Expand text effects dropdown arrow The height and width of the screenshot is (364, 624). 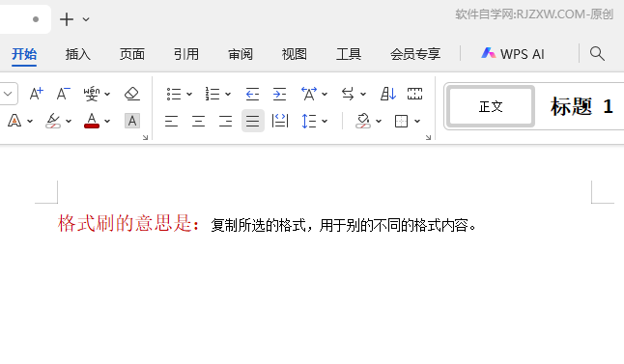pos(30,121)
